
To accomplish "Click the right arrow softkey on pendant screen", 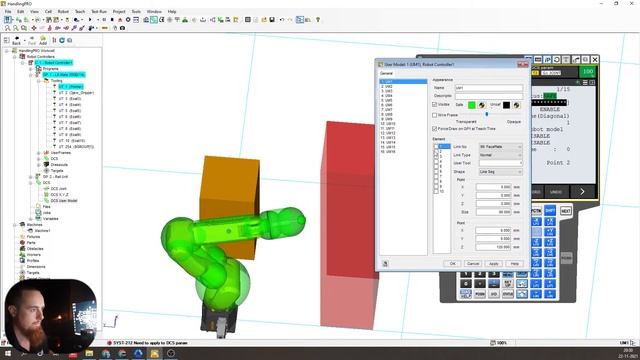I will (x=582, y=191).
